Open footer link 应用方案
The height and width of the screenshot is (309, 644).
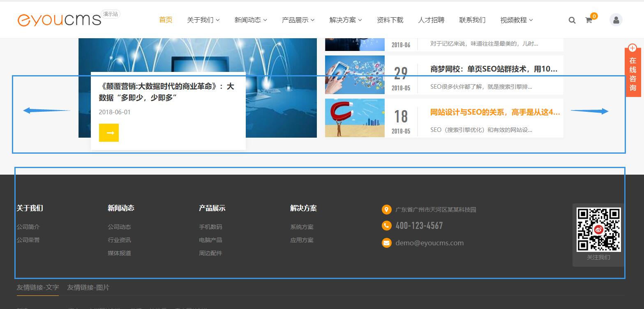(302, 240)
